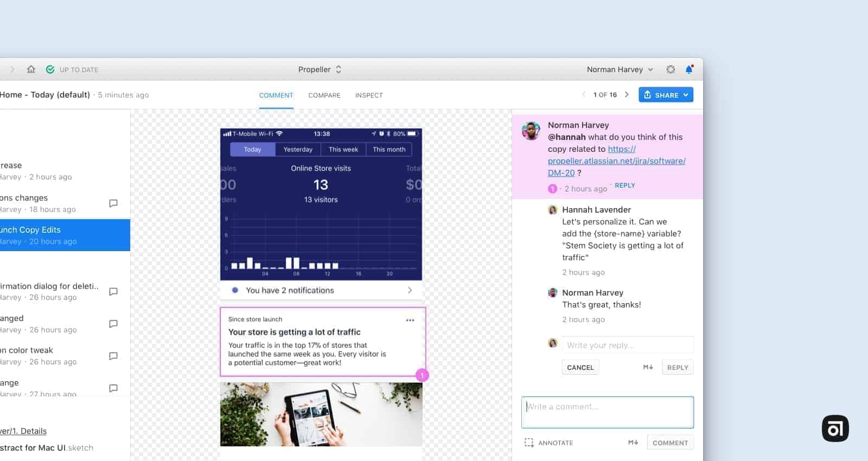The height and width of the screenshot is (461, 868).
Task: Select the This week tab in mockup
Action: [343, 149]
